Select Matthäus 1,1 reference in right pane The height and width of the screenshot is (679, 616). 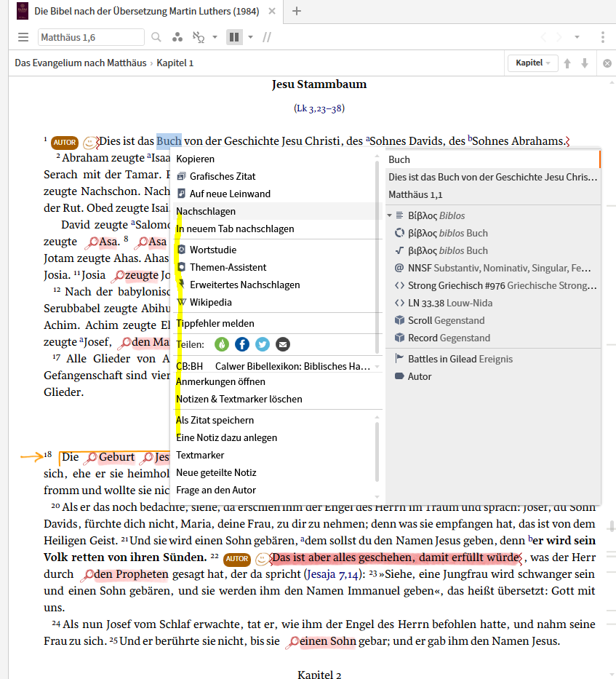pyautogui.click(x=415, y=194)
